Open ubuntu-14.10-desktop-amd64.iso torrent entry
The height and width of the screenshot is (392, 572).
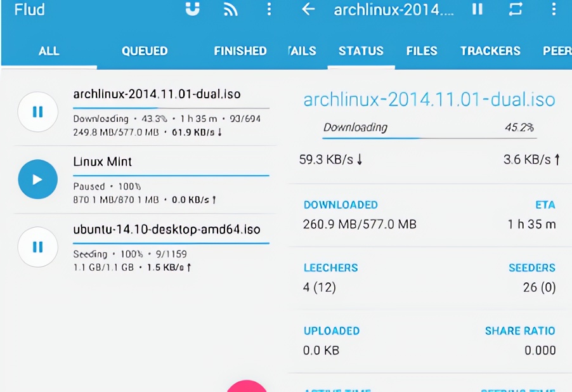coord(167,230)
